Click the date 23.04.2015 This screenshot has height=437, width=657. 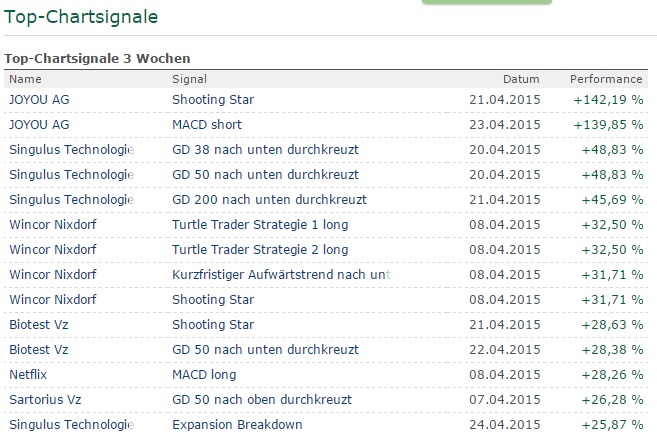pos(504,125)
